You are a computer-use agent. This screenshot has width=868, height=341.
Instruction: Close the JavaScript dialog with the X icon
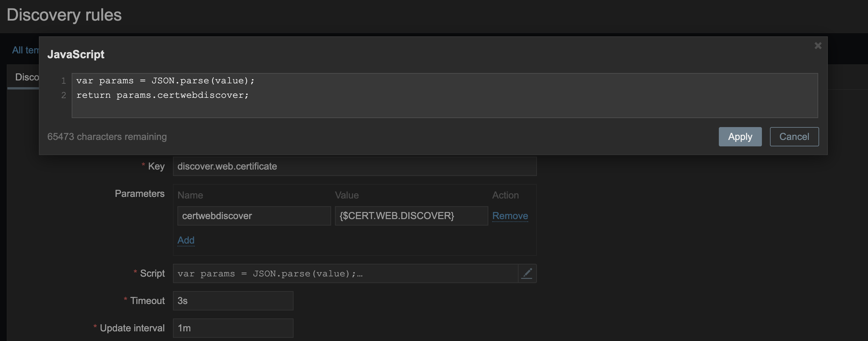point(818,46)
